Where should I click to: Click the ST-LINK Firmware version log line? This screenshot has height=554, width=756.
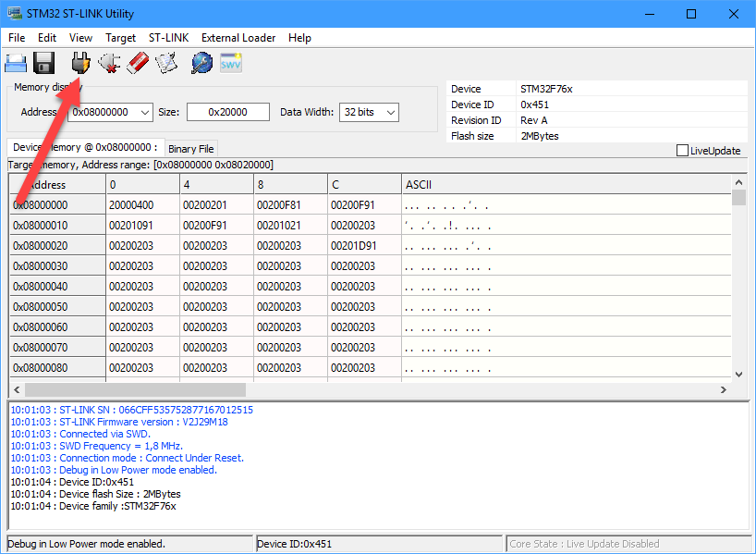[119, 422]
